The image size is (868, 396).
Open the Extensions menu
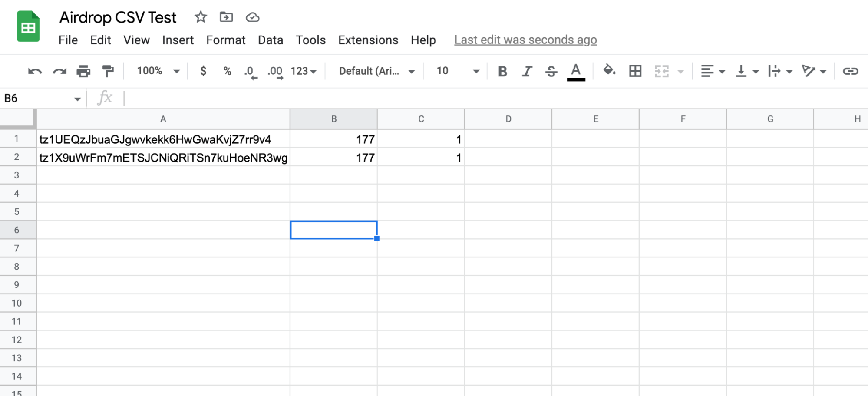368,40
